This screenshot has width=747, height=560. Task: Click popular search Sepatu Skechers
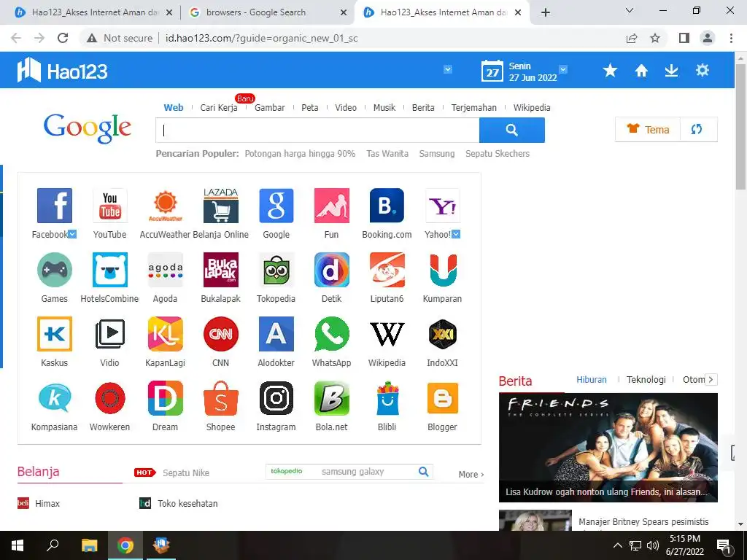[x=498, y=154]
